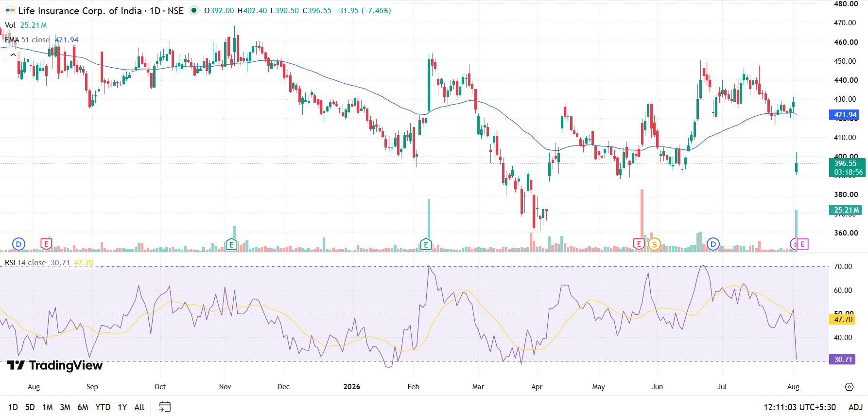Screen dimensions: 868x417
Task: Click the high value H402.40
Action: pos(252,10)
